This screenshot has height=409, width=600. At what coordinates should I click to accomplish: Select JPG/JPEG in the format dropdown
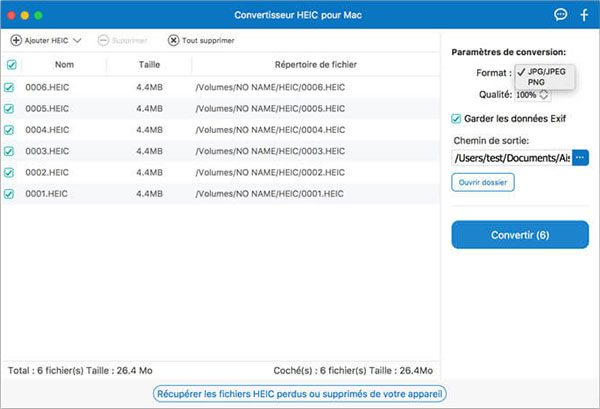pos(545,72)
